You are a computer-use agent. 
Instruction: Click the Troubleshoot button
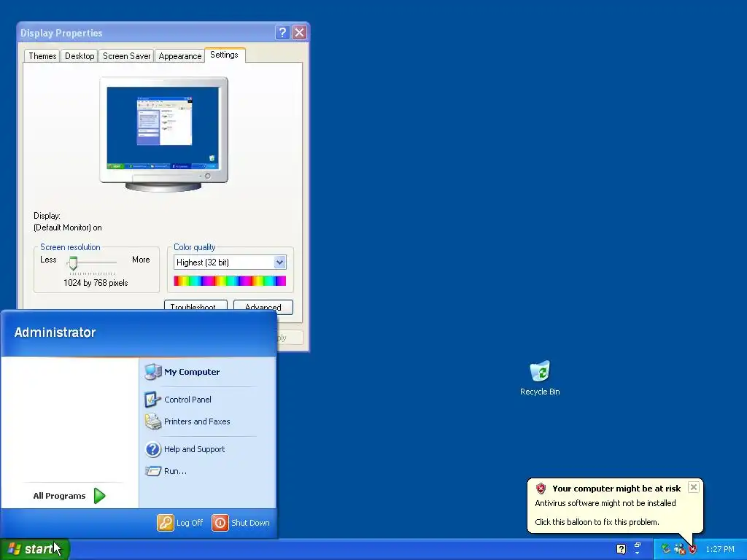coord(196,306)
